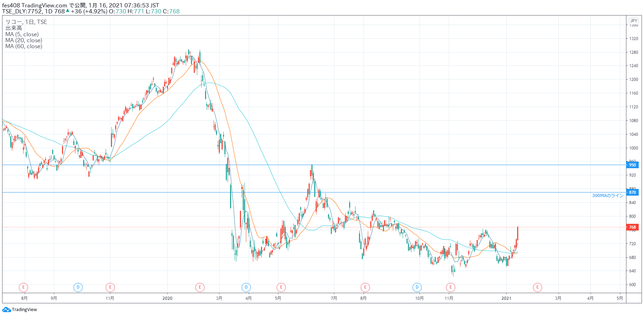Select the blue 950 price line label
This screenshot has width=644, height=316.
tap(632, 165)
